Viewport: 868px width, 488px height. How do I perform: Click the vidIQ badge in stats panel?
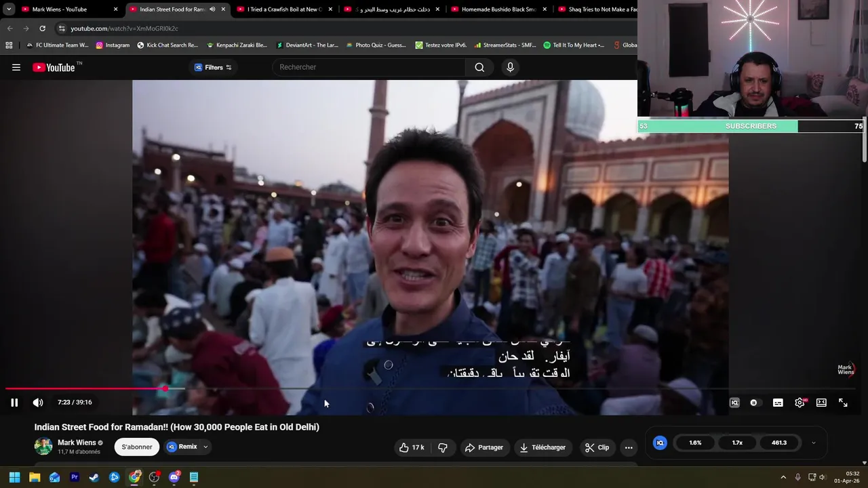660,443
